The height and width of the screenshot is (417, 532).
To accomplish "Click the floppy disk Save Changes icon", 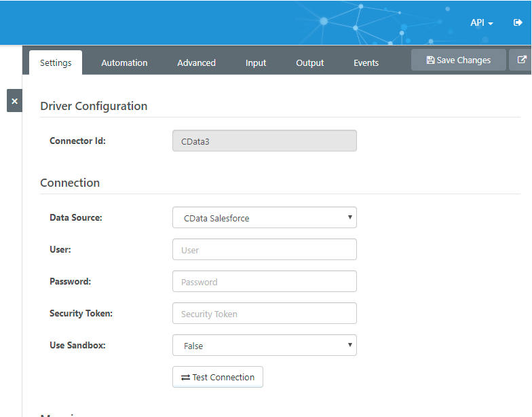I will click(430, 60).
